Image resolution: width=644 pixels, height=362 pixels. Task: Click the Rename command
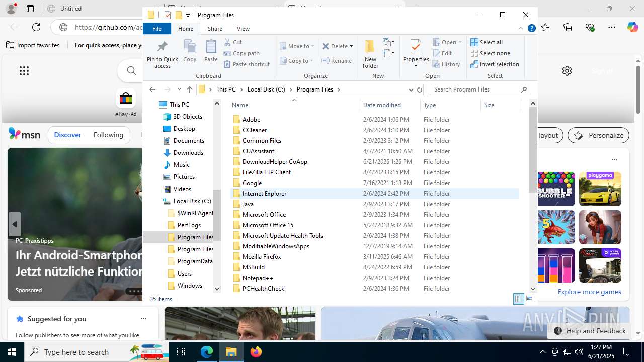(337, 61)
